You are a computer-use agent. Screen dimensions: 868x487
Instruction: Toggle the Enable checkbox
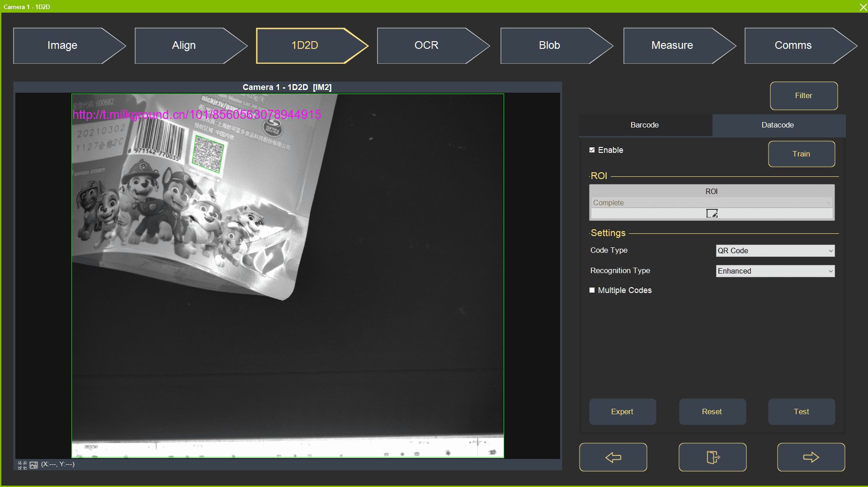592,150
